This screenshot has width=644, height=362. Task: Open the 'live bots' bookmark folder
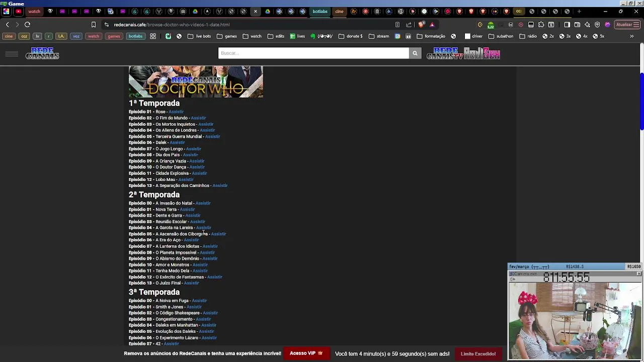199,36
